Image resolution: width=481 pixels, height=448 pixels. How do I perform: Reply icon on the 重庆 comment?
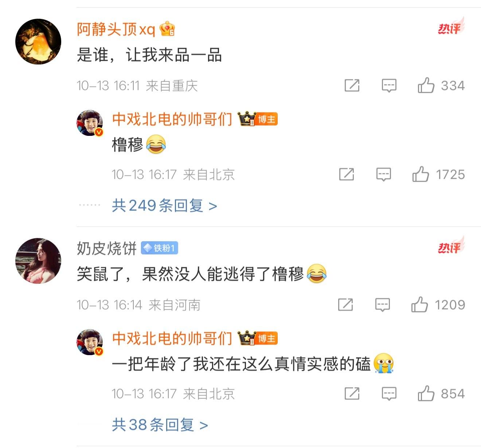[389, 86]
